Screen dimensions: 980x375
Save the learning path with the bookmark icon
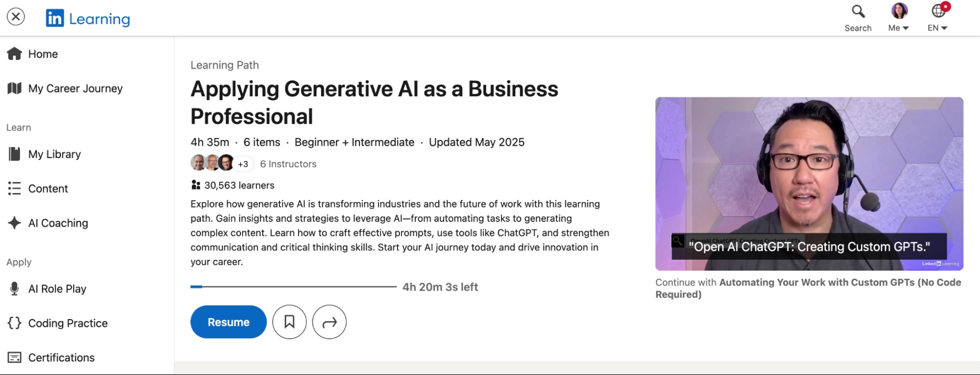(289, 322)
